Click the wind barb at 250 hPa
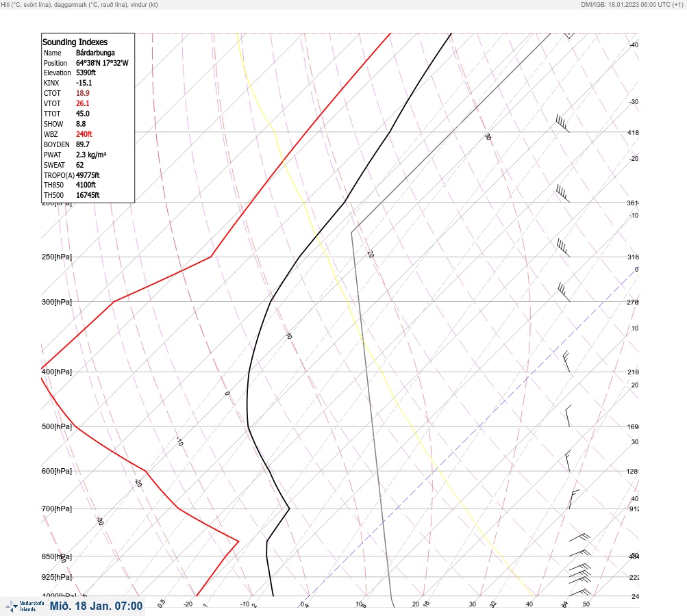This screenshot has height=616, width=687. coord(563,248)
